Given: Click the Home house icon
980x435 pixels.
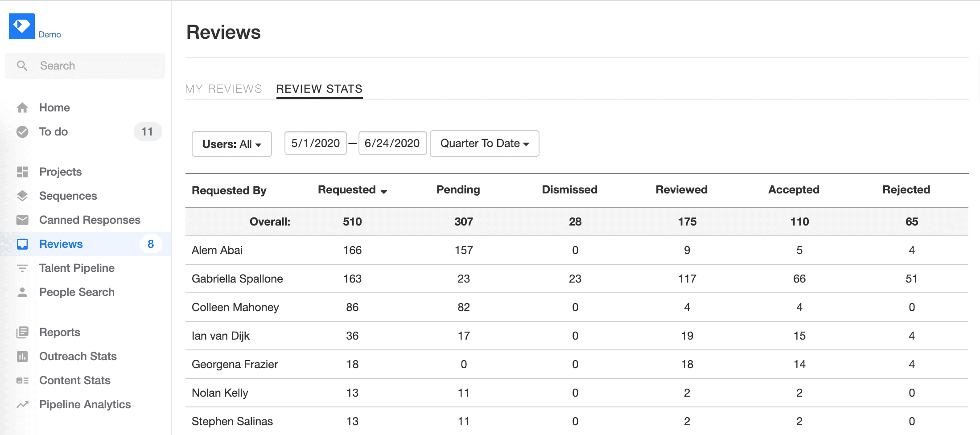Looking at the screenshot, I should (x=22, y=108).
